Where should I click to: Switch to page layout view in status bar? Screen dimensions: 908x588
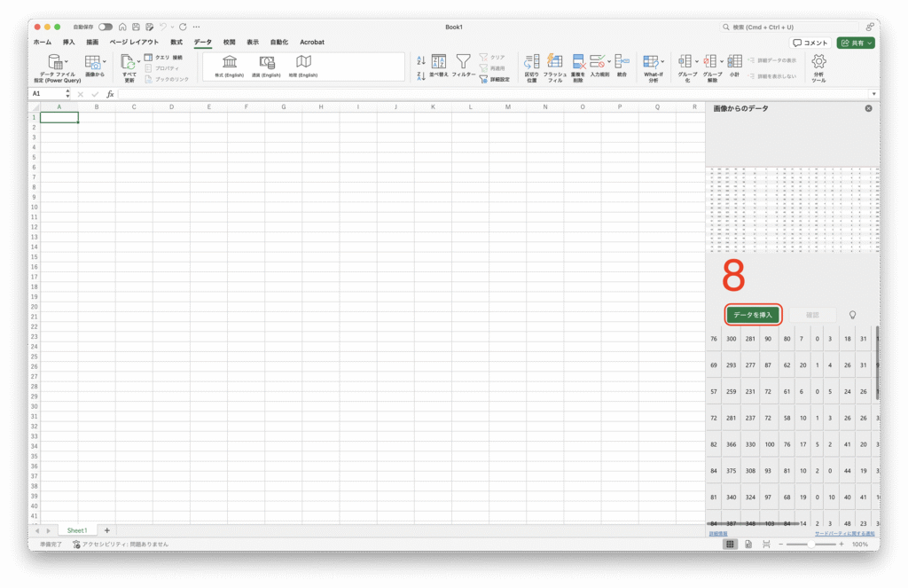click(x=748, y=544)
